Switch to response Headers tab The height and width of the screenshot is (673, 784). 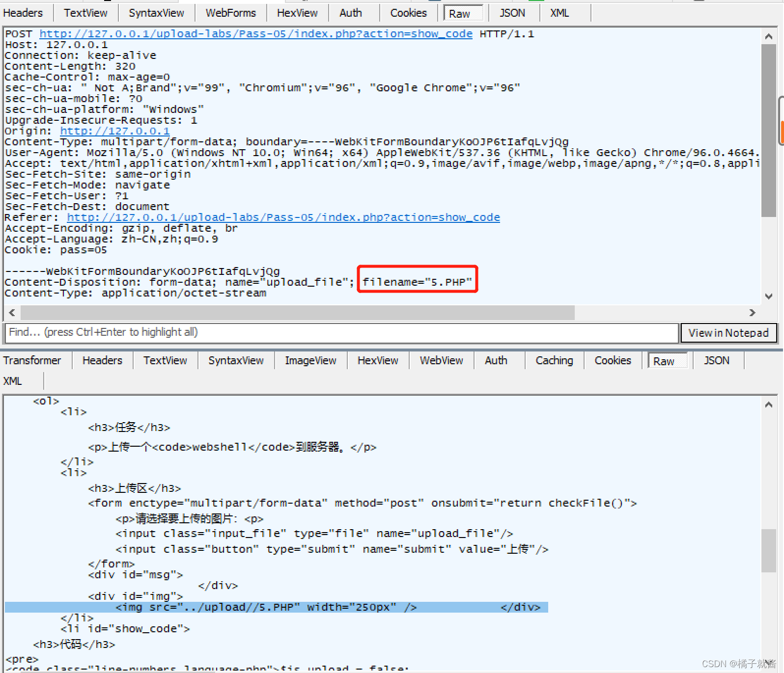(102, 360)
